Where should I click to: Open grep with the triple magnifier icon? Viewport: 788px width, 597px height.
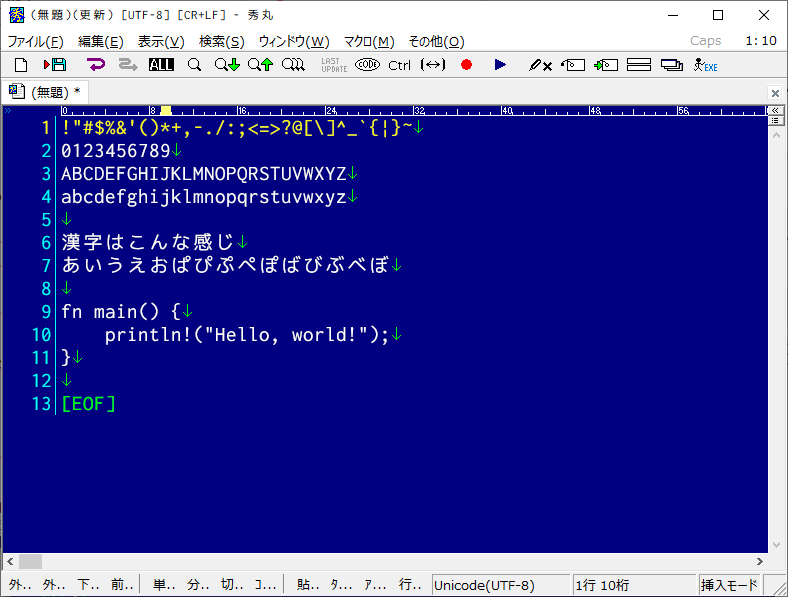[x=293, y=65]
